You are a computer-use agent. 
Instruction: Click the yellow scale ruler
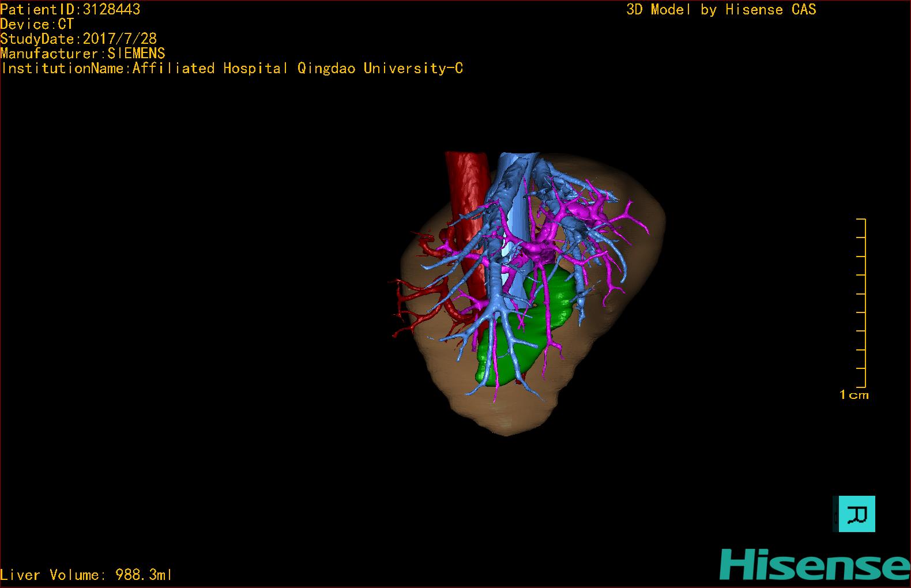click(x=861, y=303)
